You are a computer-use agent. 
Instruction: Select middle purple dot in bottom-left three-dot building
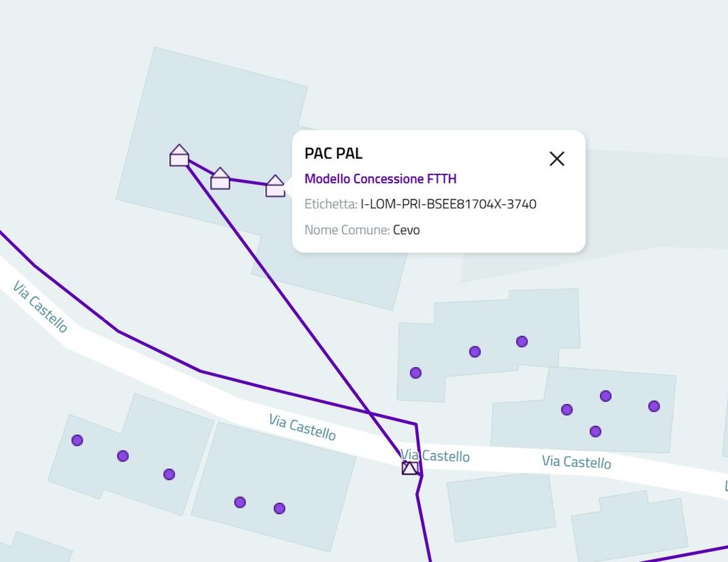tap(123, 456)
